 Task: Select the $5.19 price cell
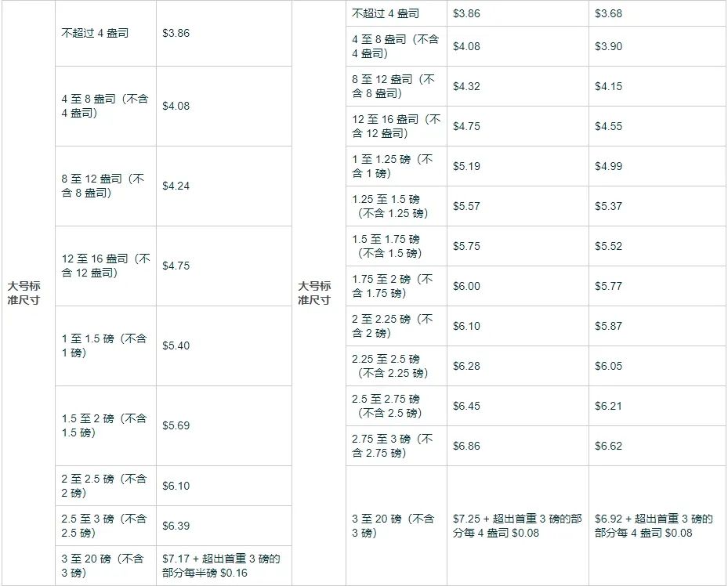466,167
